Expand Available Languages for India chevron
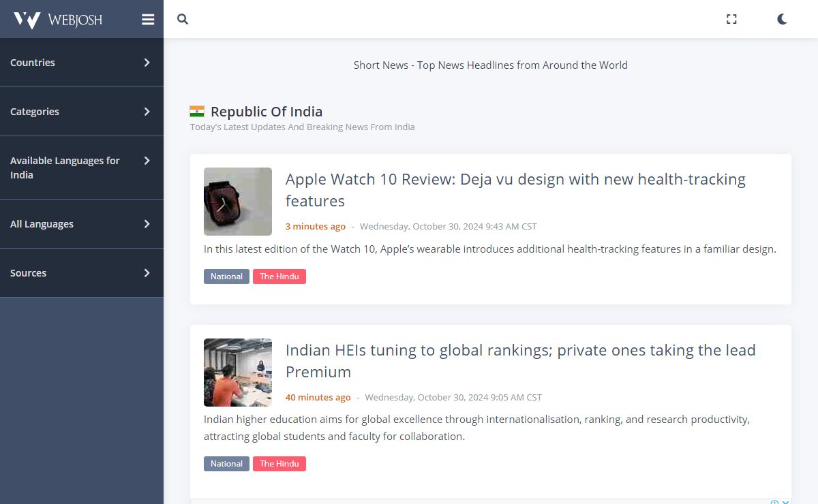Image resolution: width=818 pixels, height=504 pixels. [147, 161]
